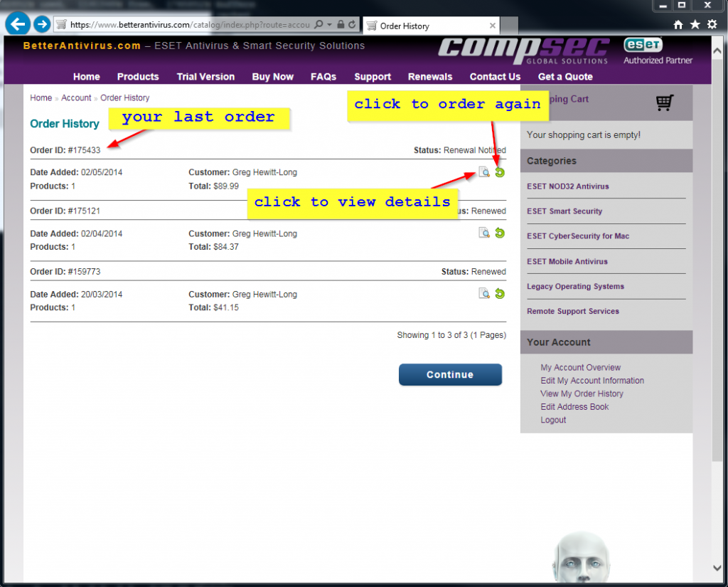Select the Total $41.15 value
Viewport: 728px width, 587px height.
tap(226, 307)
